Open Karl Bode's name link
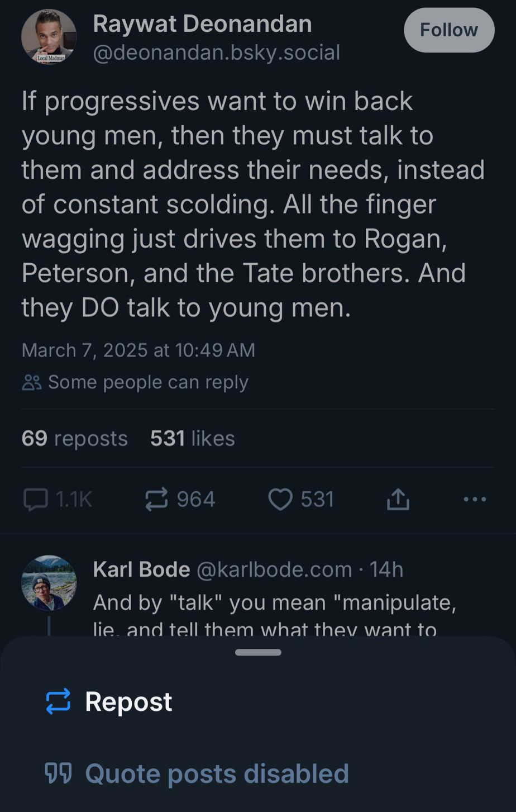Screen dimensions: 516x812 click(141, 569)
